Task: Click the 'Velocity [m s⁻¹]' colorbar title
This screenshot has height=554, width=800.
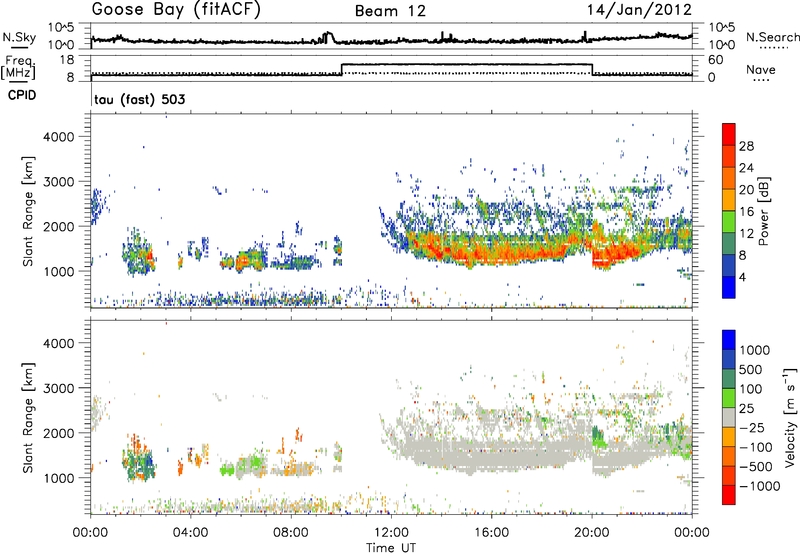Action: tap(790, 417)
